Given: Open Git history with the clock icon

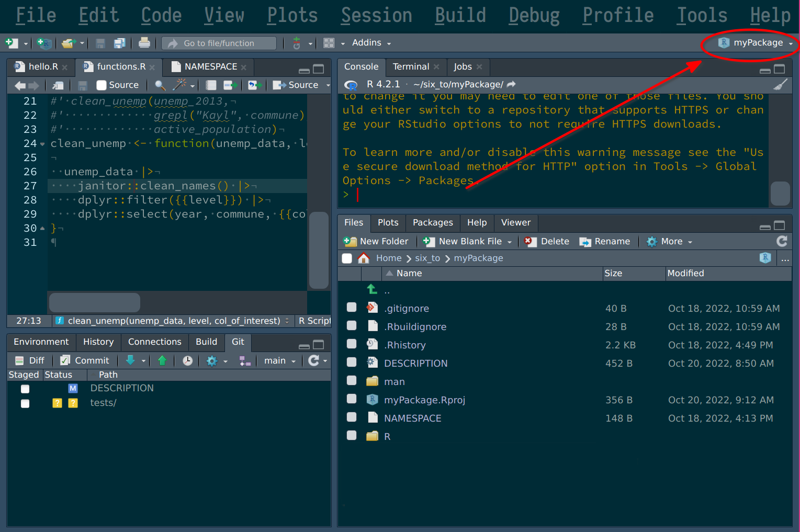Looking at the screenshot, I should (x=187, y=360).
